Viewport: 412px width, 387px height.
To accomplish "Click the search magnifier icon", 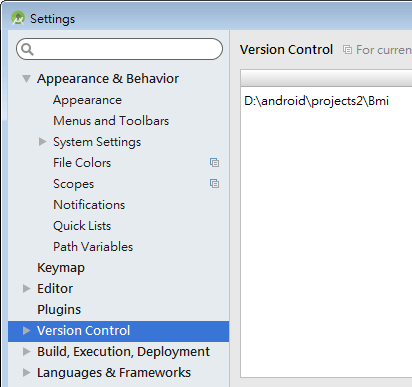I will tap(27, 49).
